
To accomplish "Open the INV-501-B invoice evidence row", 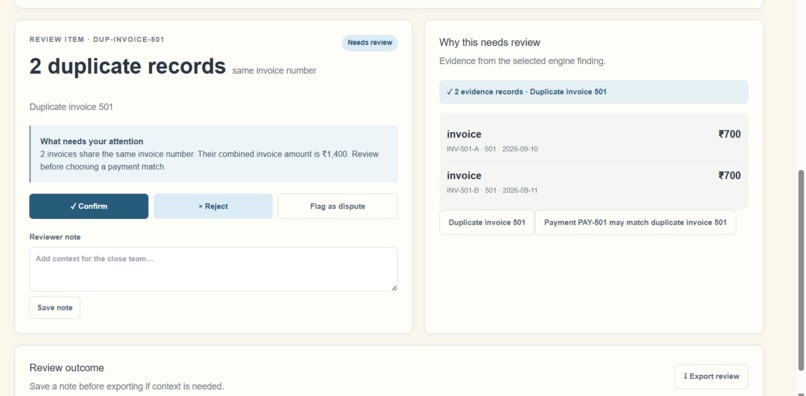I will [x=594, y=182].
